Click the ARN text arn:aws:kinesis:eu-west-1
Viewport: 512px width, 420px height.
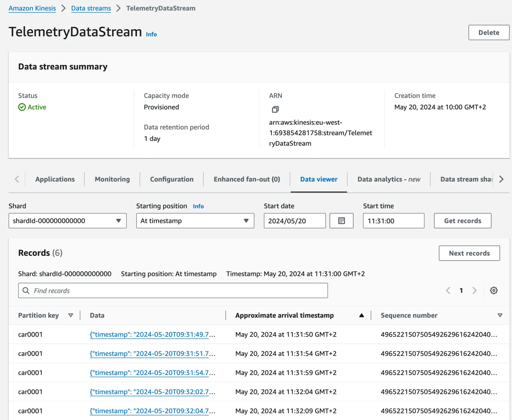[x=320, y=133]
